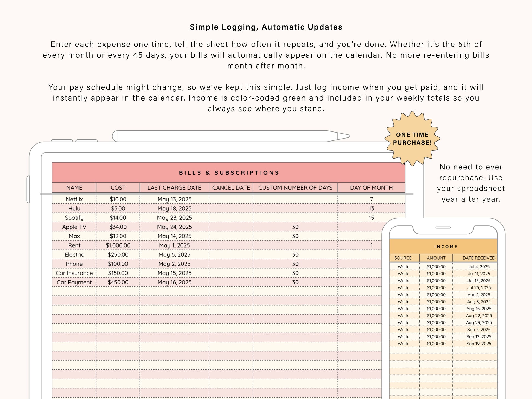
Task: Select the Sep 5, 2025 income date
Action: 475,330
